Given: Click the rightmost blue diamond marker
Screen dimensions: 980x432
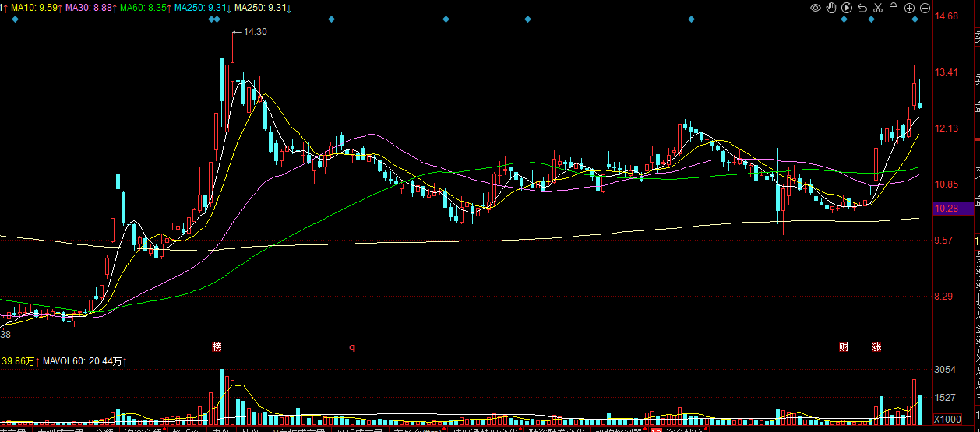Looking at the screenshot, I should 915,19.
